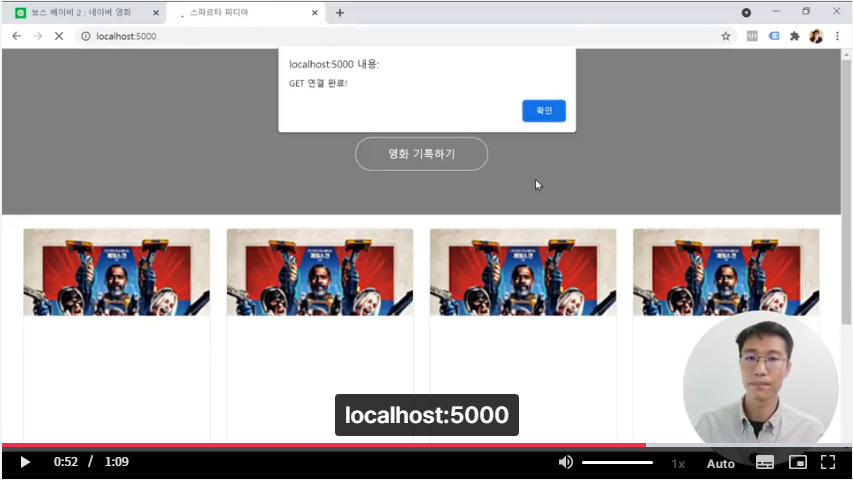Switch to the 보스 베이비 2 네이버 영화 tab
This screenshot has width=853, height=480.
point(82,13)
